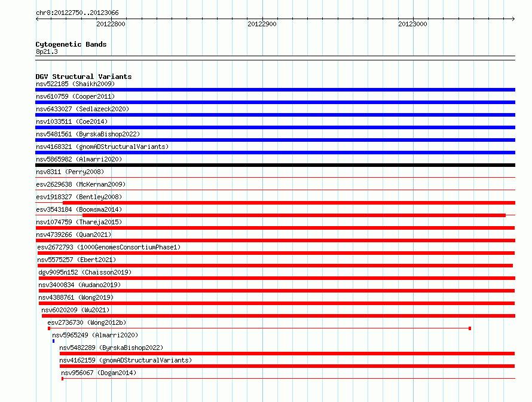This screenshot has width=532, height=402.
Task: Click nsv4739266 (Quan2021) label
Action: tap(74, 234)
